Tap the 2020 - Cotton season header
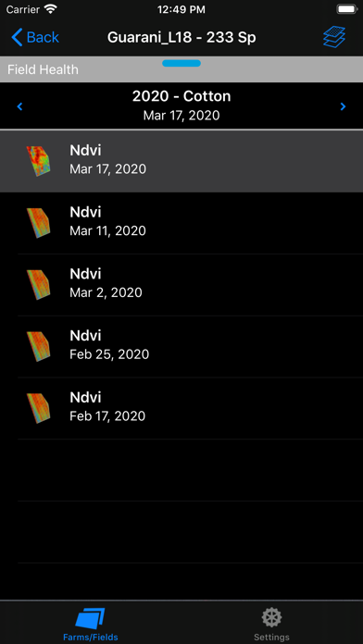Image resolution: width=363 pixels, height=644 pixels. [181, 96]
